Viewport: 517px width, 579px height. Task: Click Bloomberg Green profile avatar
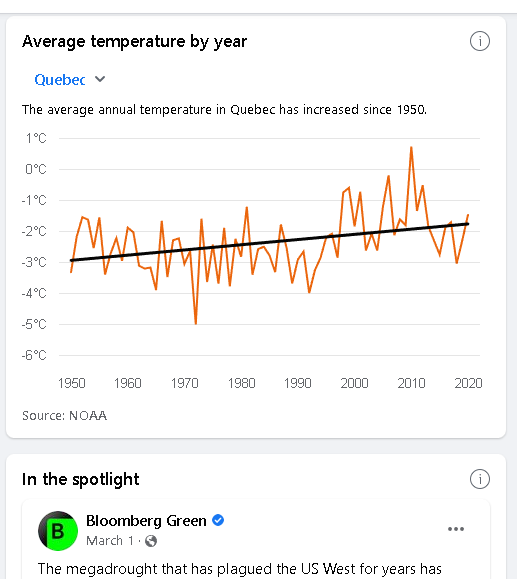[58, 531]
